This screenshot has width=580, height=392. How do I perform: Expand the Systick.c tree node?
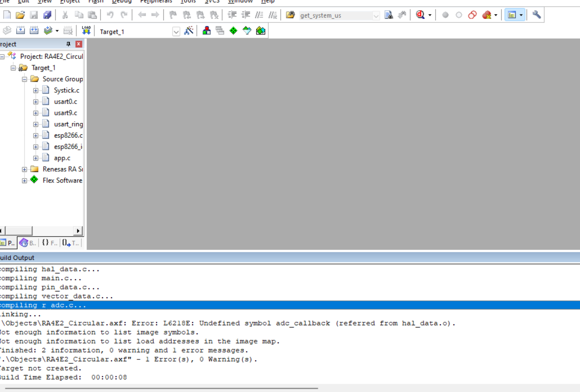(x=36, y=90)
